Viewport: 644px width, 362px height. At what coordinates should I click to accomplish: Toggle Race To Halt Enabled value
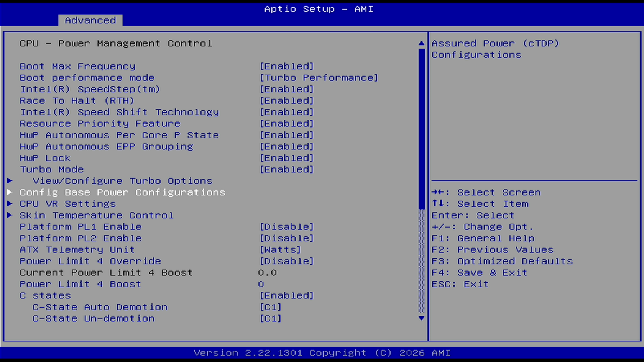pos(287,101)
